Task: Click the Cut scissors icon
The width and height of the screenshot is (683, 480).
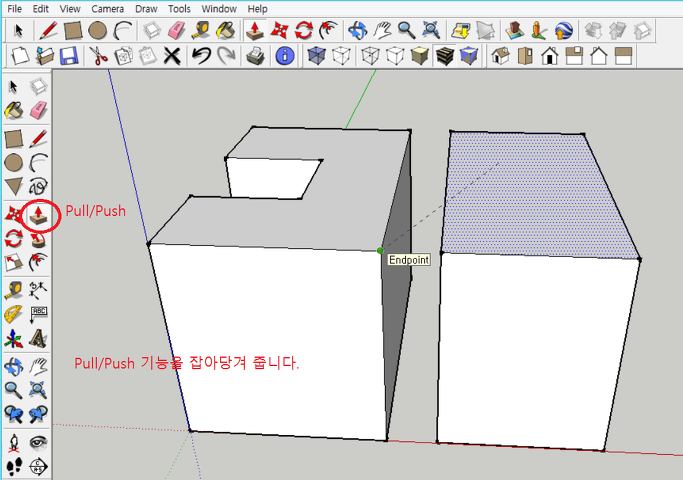Action: 98,56
